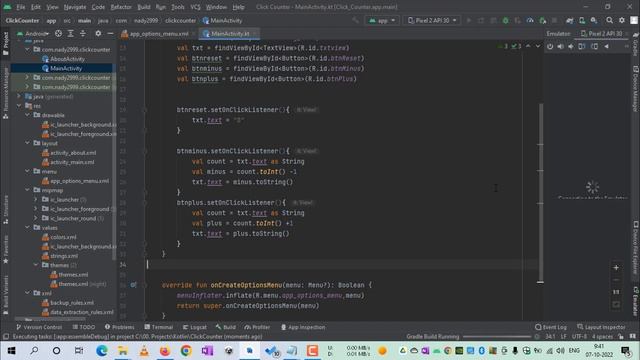Toggle Device Manager right stripe button
This screenshot has height=360, width=640.
click(x=636, y=89)
